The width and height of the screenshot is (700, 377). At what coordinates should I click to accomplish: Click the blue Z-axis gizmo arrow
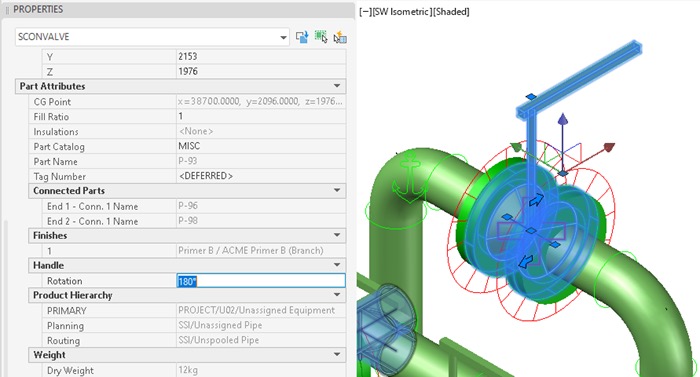(x=563, y=119)
